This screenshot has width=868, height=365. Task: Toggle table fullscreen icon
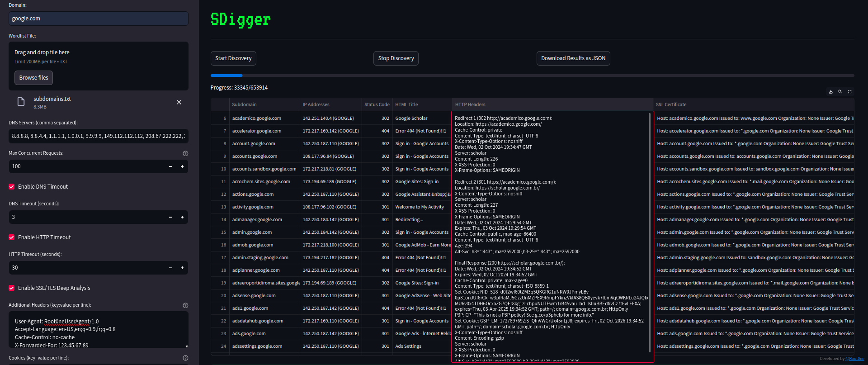(849, 92)
